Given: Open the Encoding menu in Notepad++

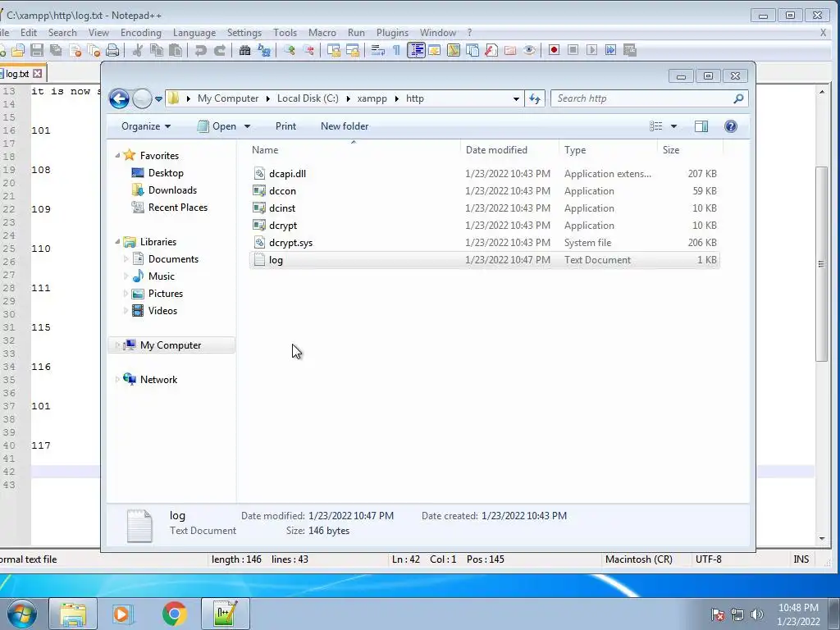Looking at the screenshot, I should (141, 33).
